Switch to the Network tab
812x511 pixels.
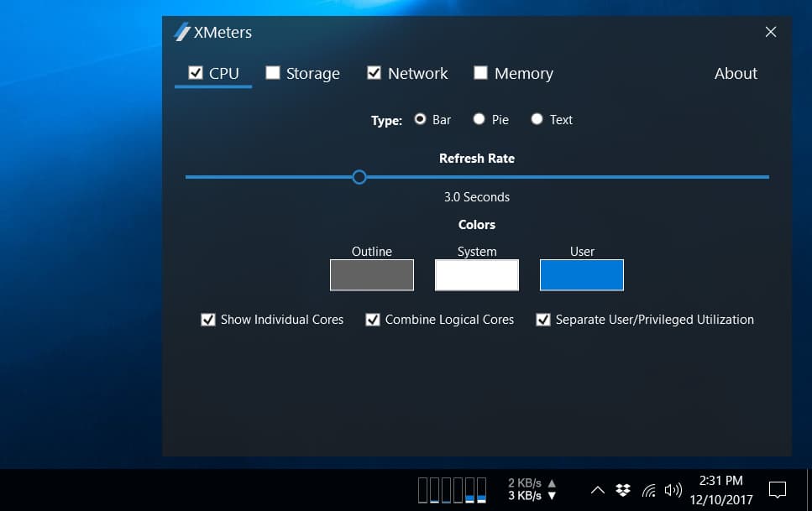click(x=418, y=74)
